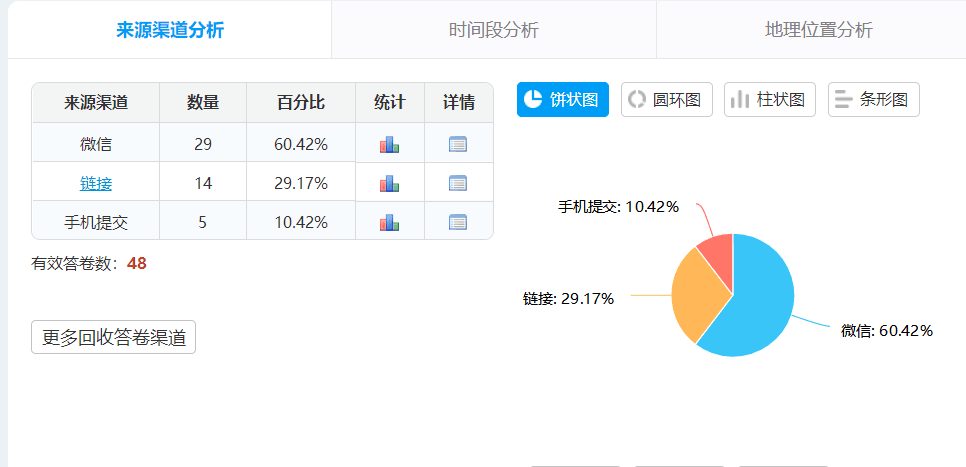Open statistics chart icon for 手机提交 row

click(389, 222)
